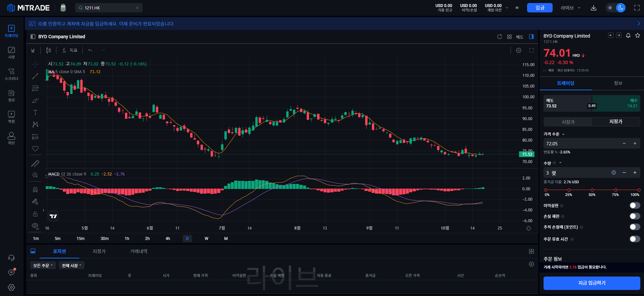Enable the 추적 손절매 trailing stop switch
The image size is (644, 296).
635,227
